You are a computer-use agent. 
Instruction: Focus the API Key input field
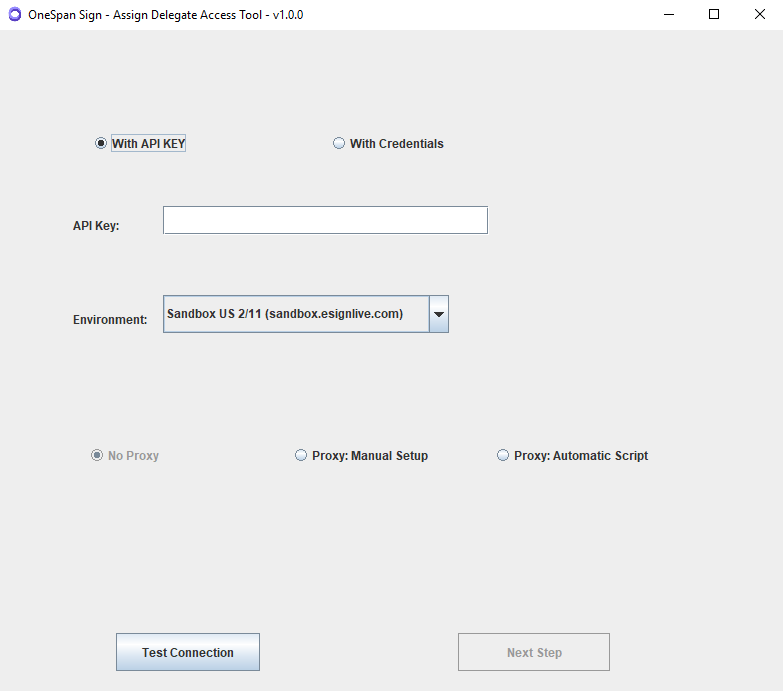325,220
